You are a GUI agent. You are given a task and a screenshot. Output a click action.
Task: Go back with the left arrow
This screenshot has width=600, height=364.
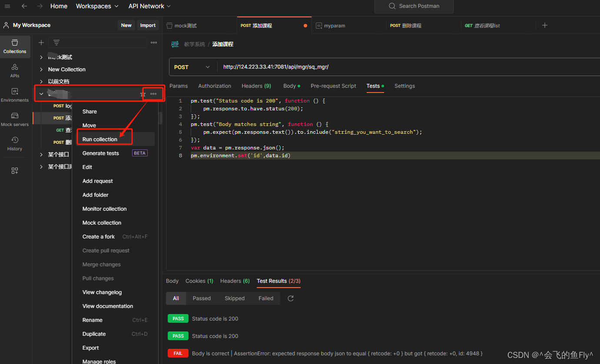pyautogui.click(x=24, y=6)
